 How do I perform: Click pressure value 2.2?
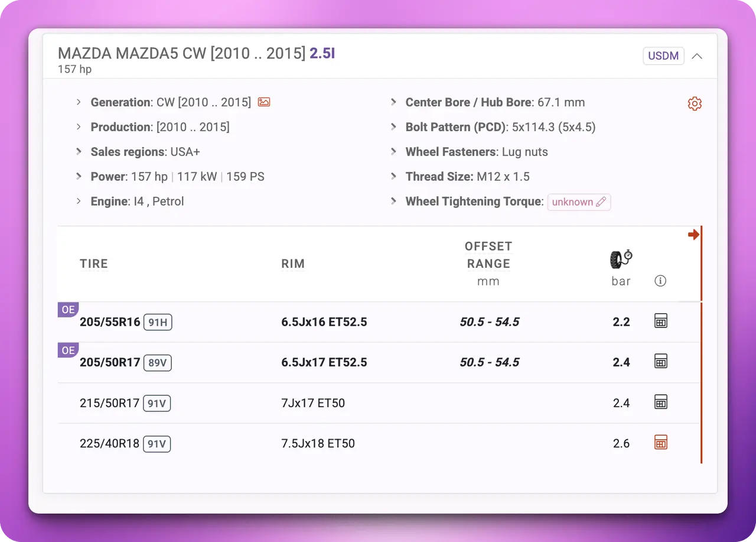pyautogui.click(x=621, y=322)
